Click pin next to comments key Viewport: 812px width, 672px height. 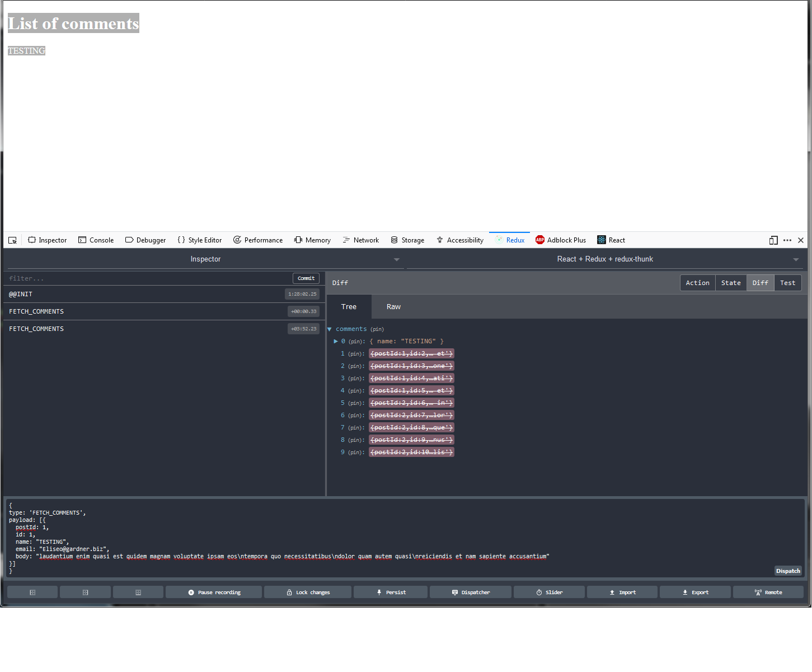click(377, 329)
